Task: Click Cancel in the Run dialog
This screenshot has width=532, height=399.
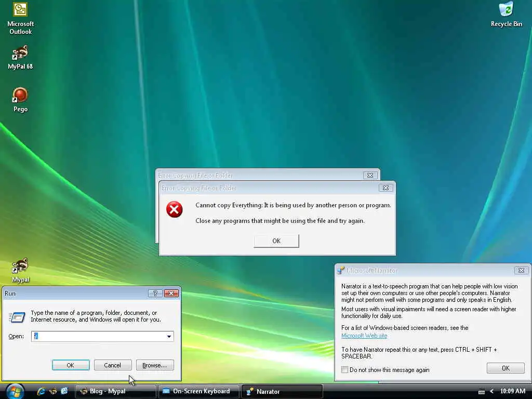Action: [113, 365]
